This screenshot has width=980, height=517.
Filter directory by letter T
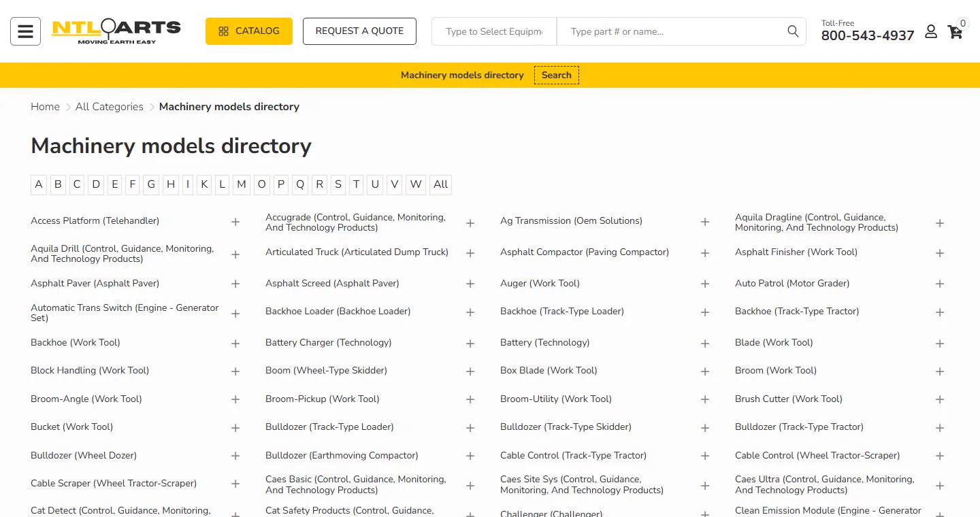356,184
